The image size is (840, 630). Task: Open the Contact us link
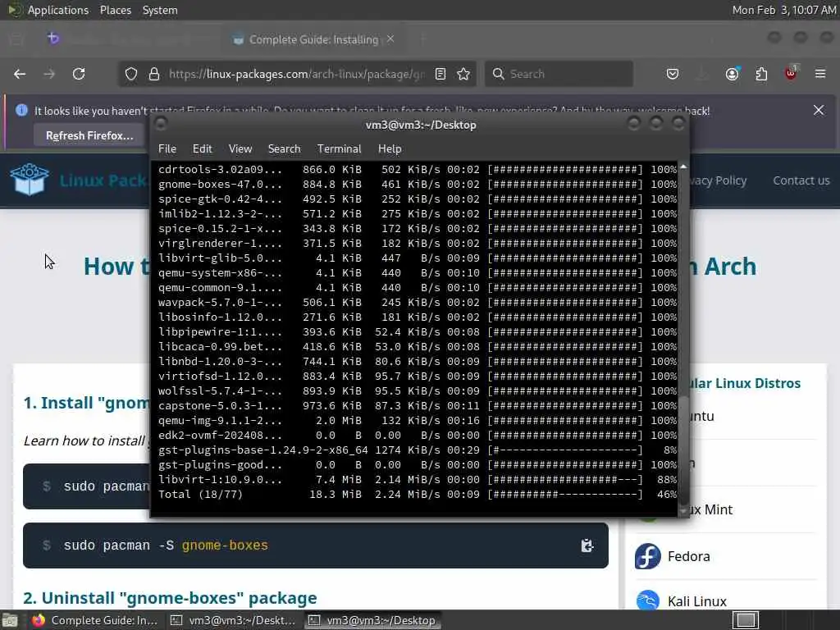pyautogui.click(x=801, y=180)
